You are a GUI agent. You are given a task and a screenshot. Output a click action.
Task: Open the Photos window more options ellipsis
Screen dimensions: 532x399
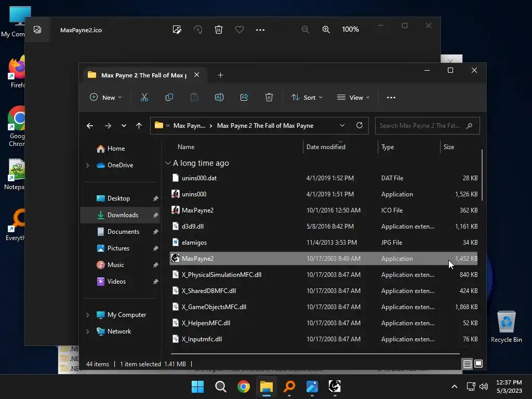pos(260,30)
